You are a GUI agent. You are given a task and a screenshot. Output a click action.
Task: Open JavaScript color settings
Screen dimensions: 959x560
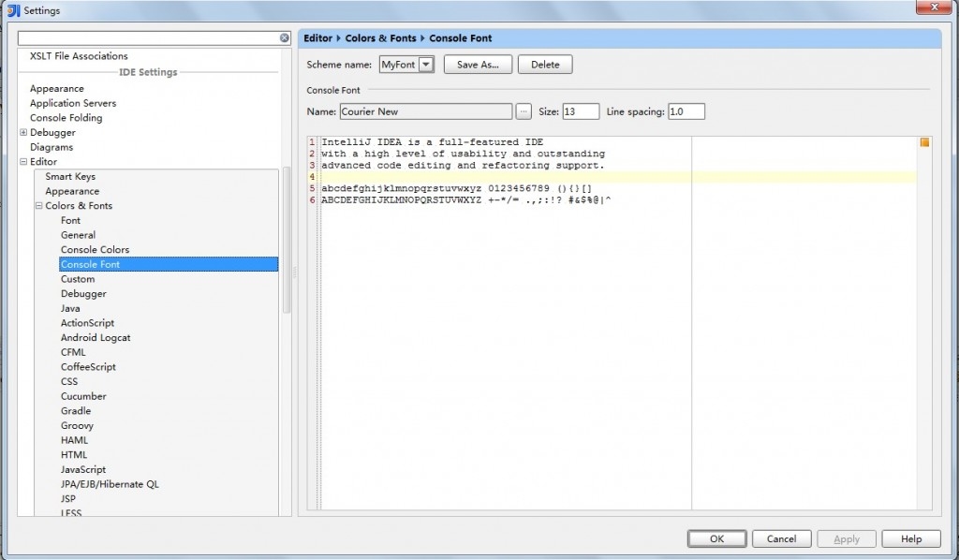tap(83, 470)
